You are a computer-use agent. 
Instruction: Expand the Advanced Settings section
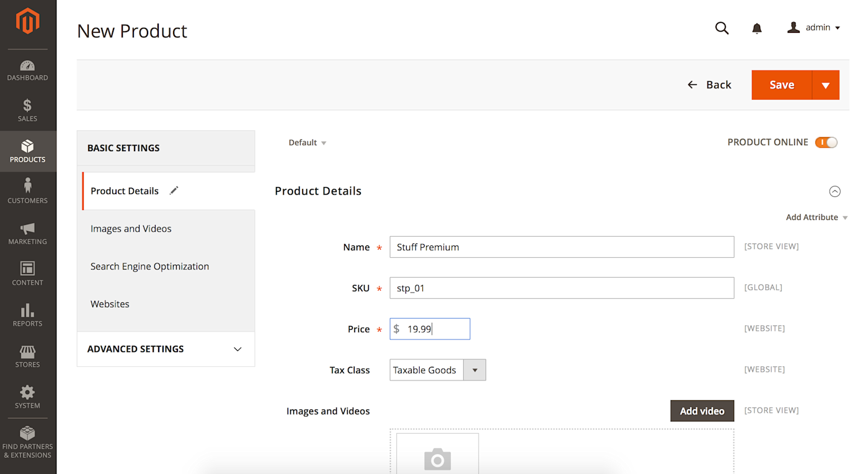166,349
